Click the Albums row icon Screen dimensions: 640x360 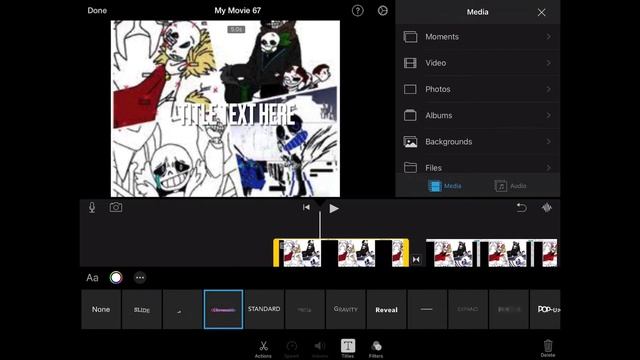410,116
